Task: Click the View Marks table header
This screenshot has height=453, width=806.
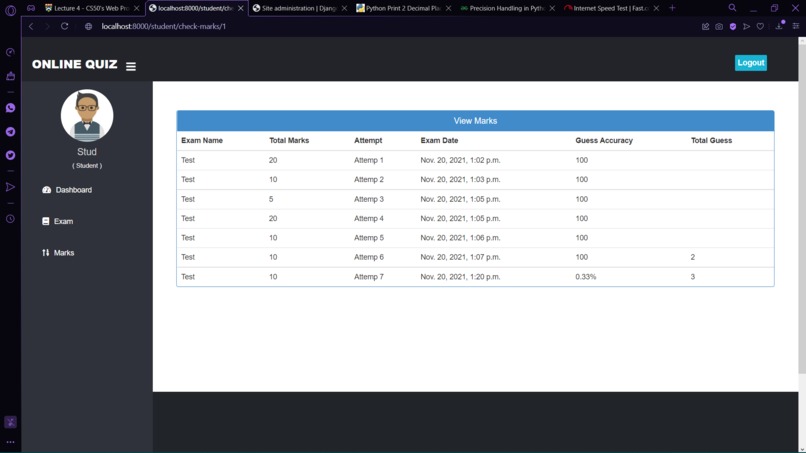Action: (475, 121)
